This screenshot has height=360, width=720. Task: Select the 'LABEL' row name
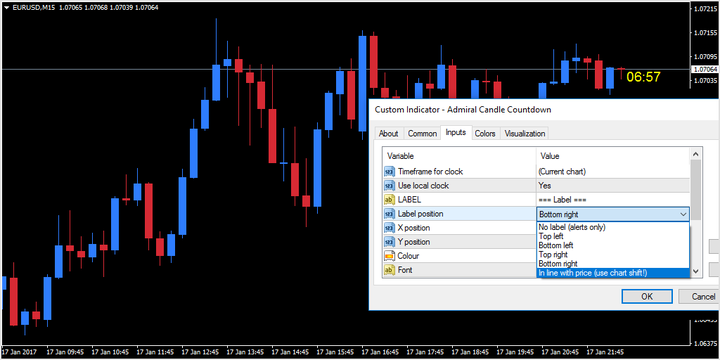point(409,200)
